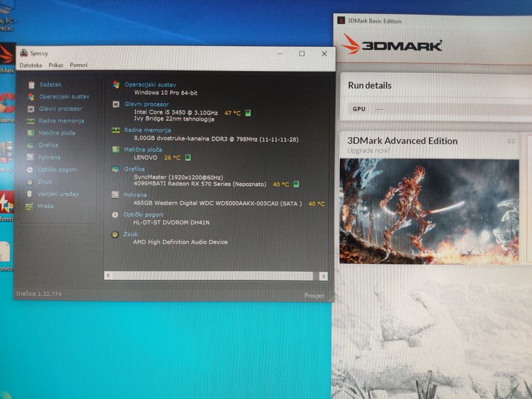This screenshot has height=399, width=532.
Task: Click the HL-DT-ST DVDROM DH41N text
Action: pos(171,223)
